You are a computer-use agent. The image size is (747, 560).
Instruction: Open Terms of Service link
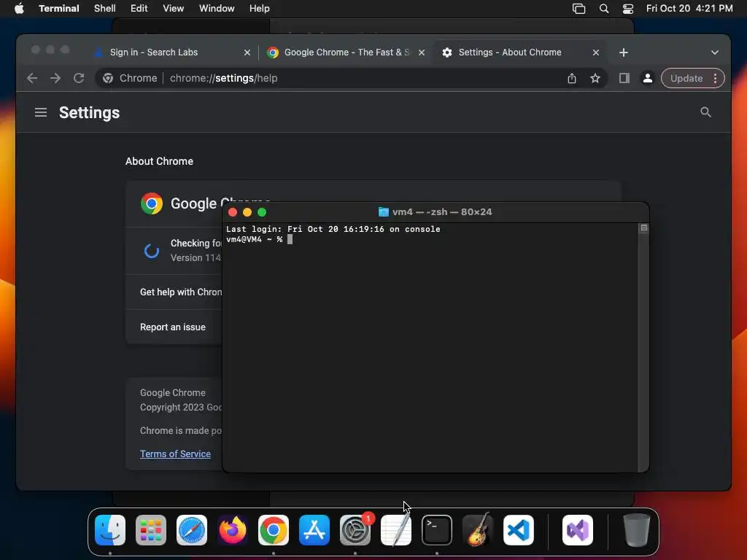click(x=175, y=454)
